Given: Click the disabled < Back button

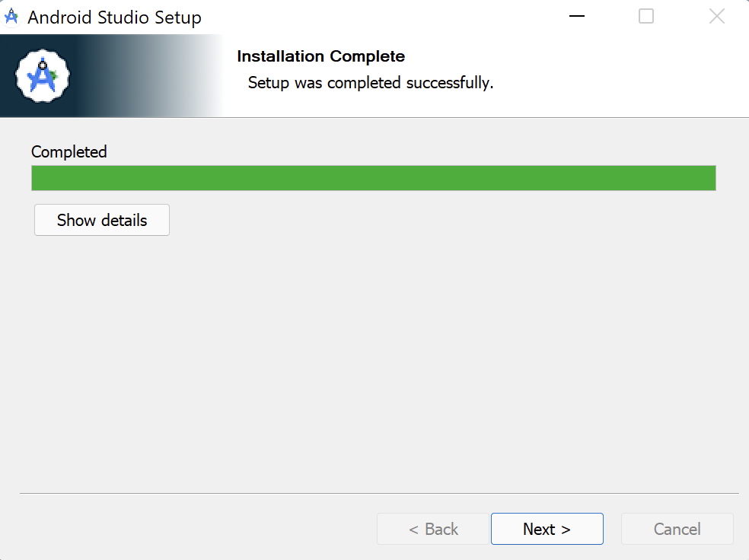Looking at the screenshot, I should [433, 529].
